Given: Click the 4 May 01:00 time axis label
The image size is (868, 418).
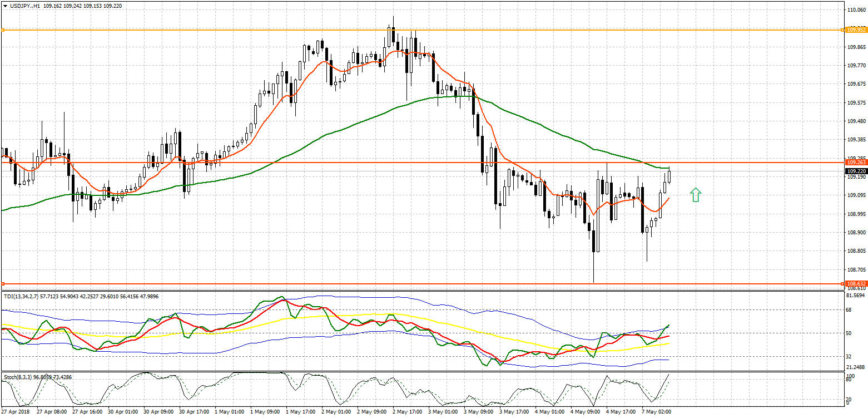Looking at the screenshot, I should tap(550, 412).
